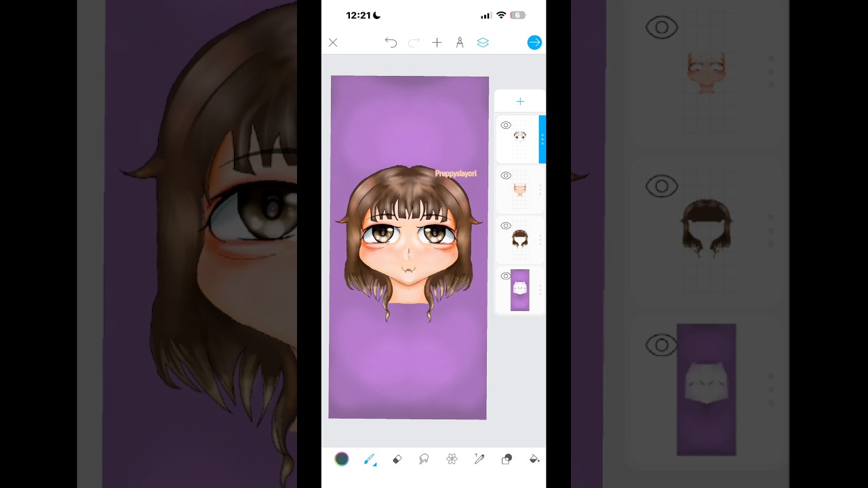Tap the battery indicator

(518, 15)
